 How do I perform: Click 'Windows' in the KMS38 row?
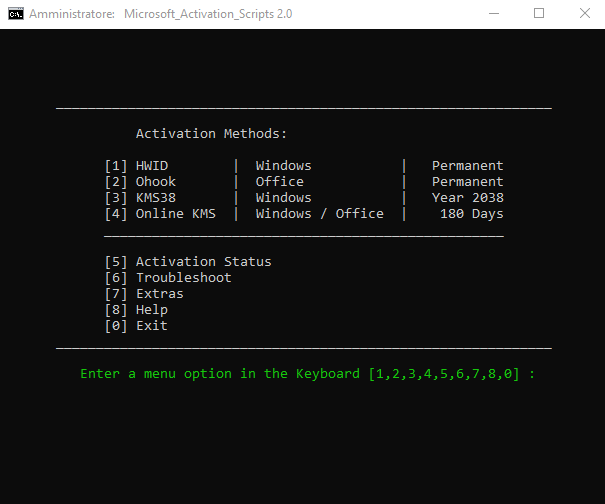click(284, 198)
